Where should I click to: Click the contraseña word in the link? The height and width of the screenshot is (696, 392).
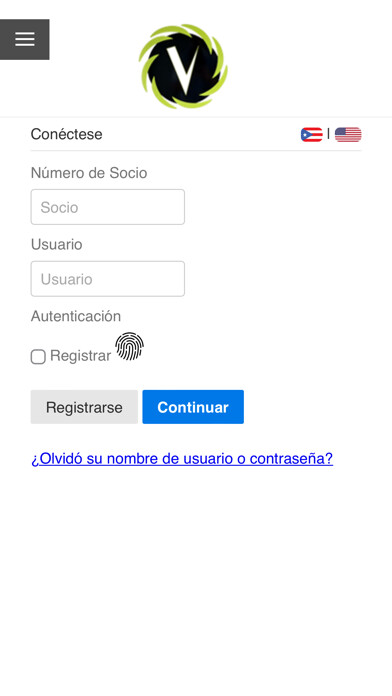pos(291,459)
